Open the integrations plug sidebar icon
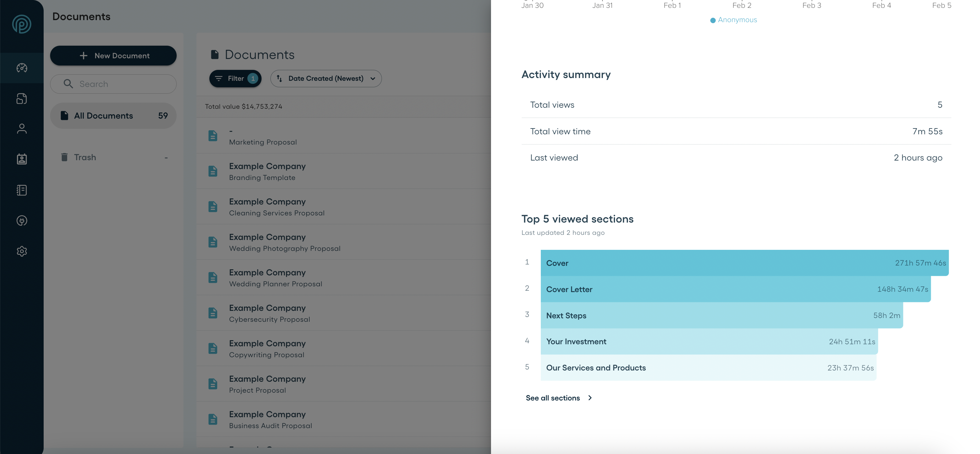980x454 pixels. 22,221
